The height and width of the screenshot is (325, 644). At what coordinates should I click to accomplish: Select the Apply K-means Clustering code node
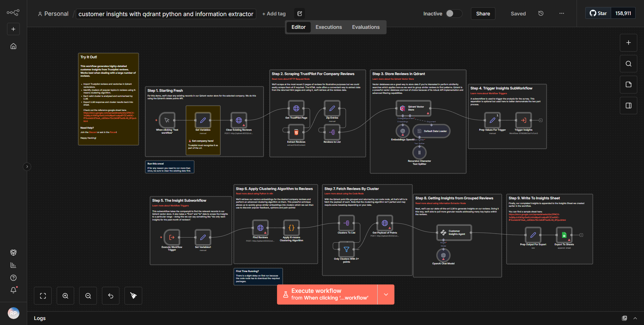[291, 228]
